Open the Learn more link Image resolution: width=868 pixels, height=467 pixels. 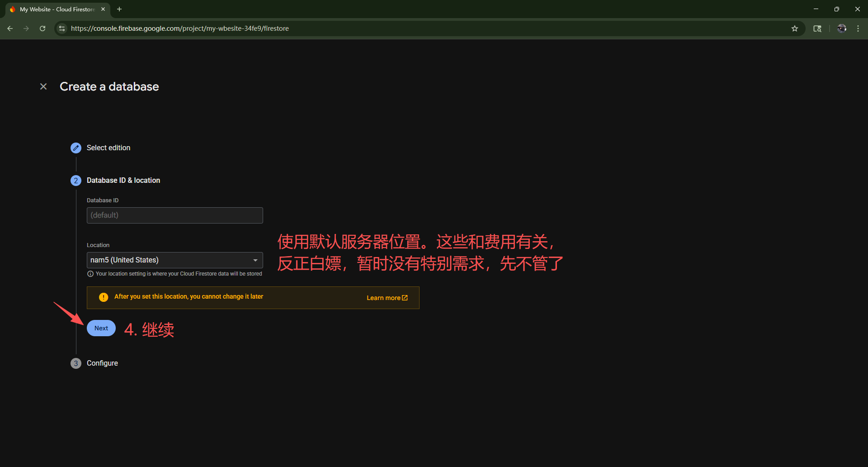pos(387,298)
